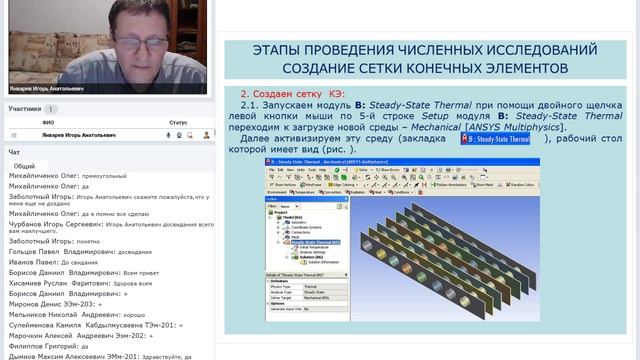Click the Solver Target value Mechanical APDL
The height and width of the screenshot is (360, 640).
(325, 298)
